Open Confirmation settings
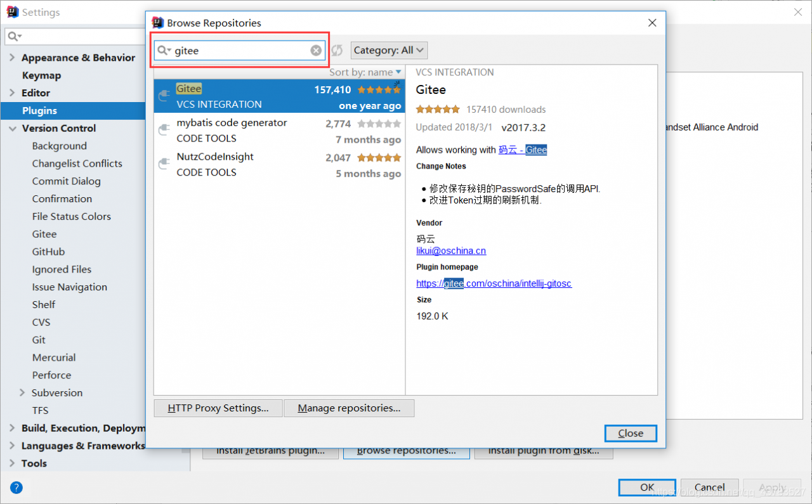 (x=62, y=198)
